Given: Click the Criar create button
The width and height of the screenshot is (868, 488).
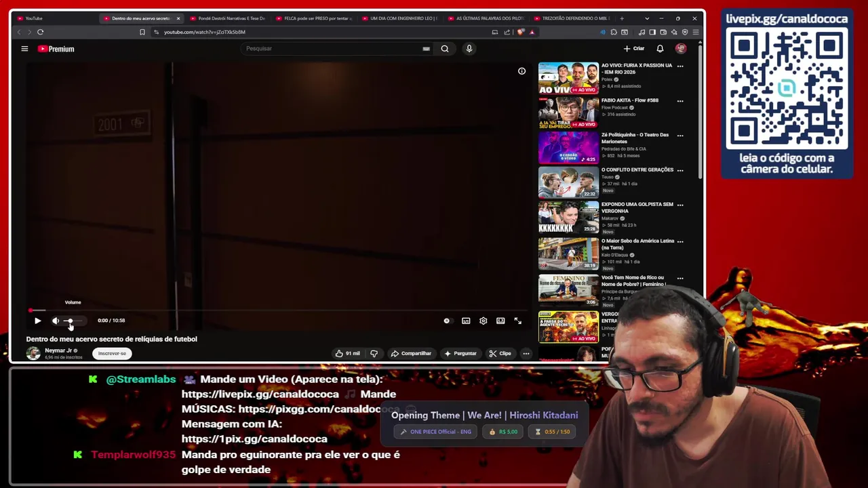Looking at the screenshot, I should point(634,49).
